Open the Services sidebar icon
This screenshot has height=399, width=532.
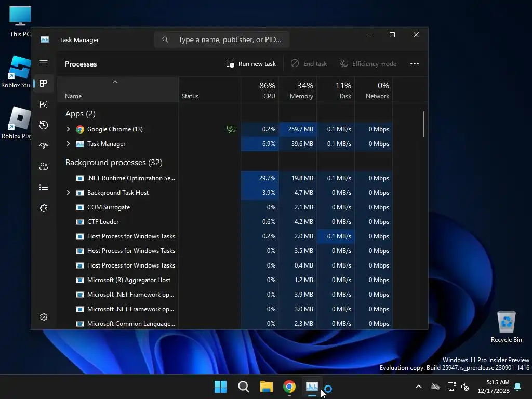coord(44,208)
